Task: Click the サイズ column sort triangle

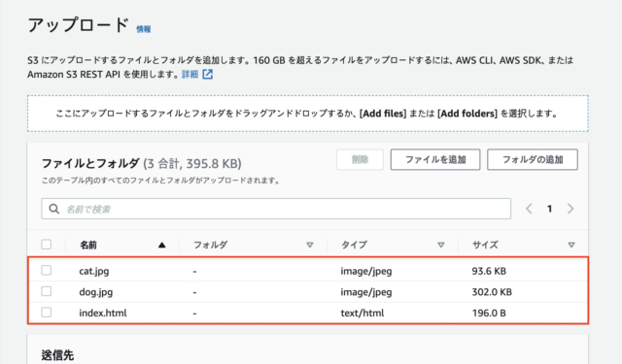Action: [x=571, y=246]
